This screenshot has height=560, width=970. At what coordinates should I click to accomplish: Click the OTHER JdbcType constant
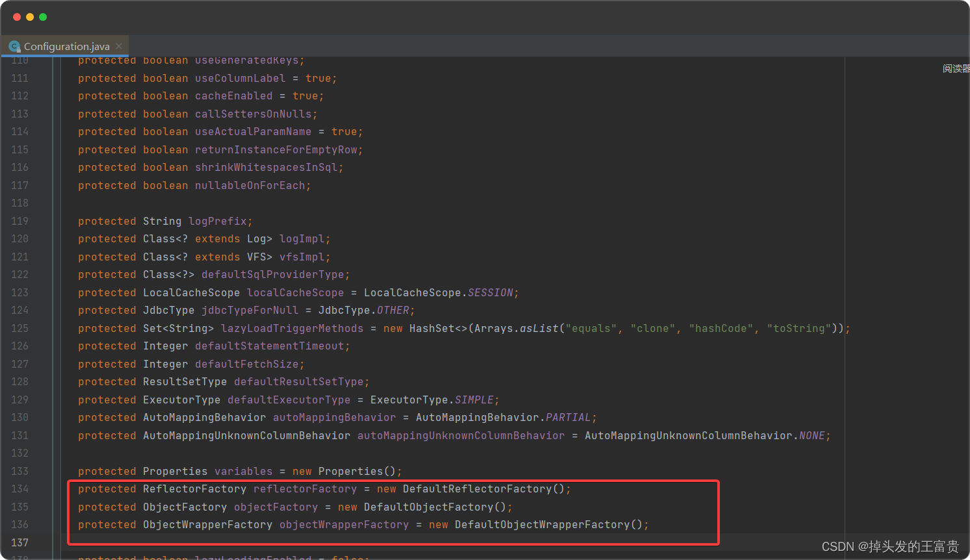393,310
